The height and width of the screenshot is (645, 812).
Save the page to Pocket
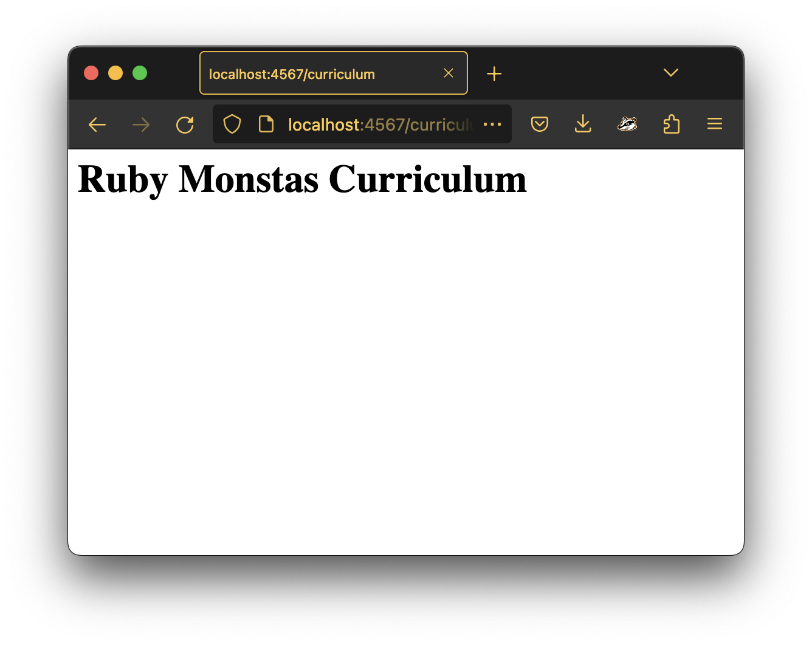540,124
